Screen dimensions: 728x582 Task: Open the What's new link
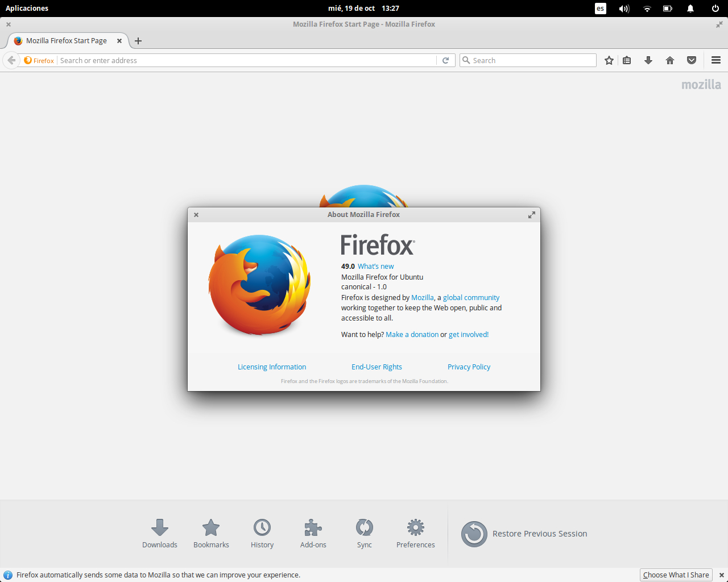[375, 267]
